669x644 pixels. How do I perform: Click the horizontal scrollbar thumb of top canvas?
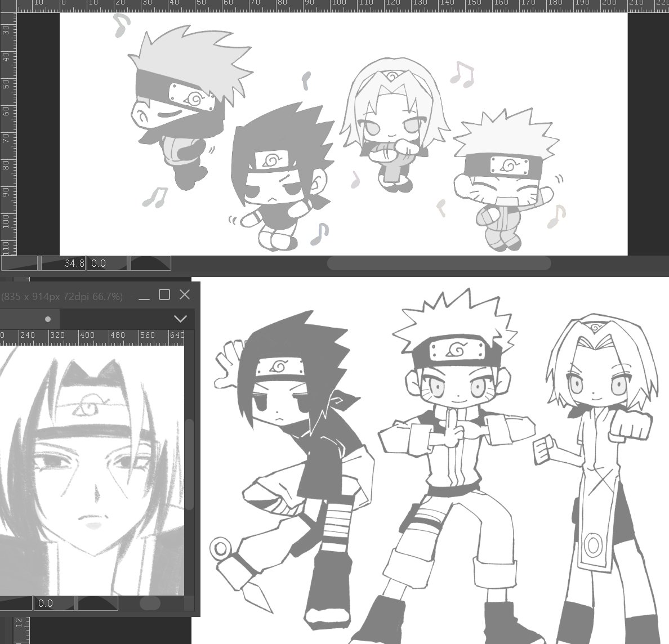coord(439,263)
